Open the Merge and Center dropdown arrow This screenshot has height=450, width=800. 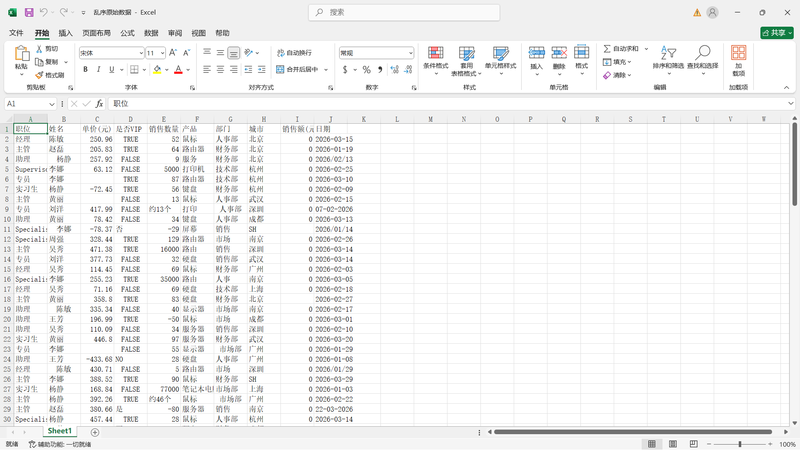tap(326, 69)
